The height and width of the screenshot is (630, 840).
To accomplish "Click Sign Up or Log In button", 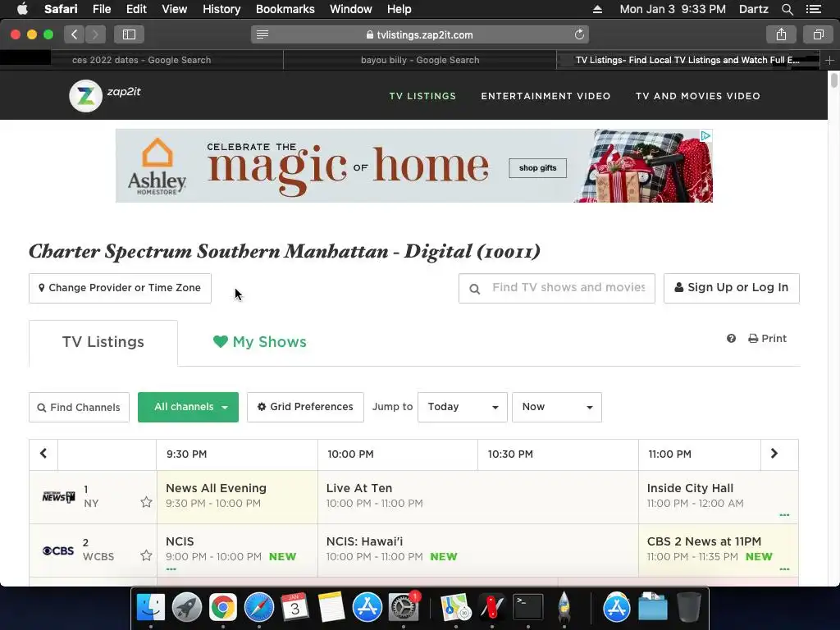I will [x=731, y=288].
